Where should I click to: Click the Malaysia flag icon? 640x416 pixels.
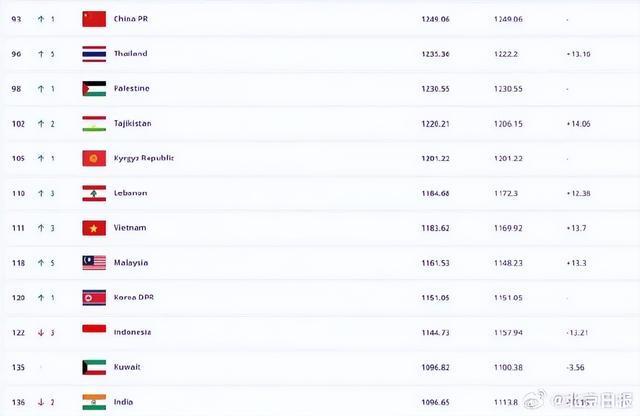94,263
